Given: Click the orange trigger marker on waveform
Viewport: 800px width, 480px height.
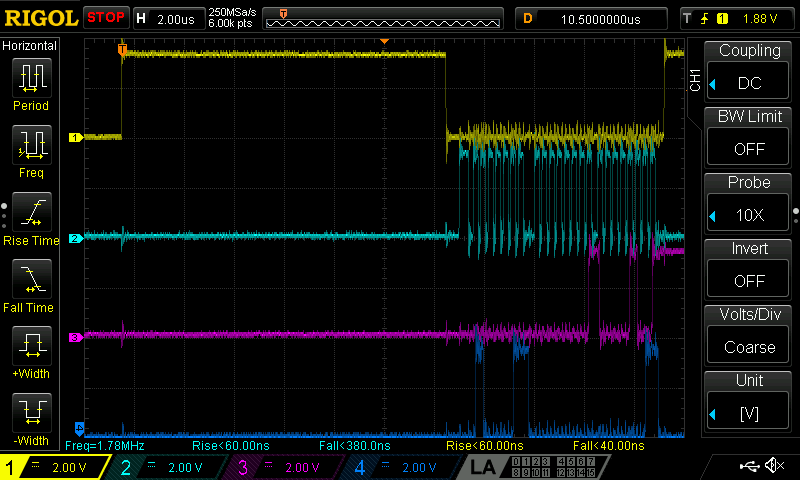Looking at the screenshot, I should point(122,50).
